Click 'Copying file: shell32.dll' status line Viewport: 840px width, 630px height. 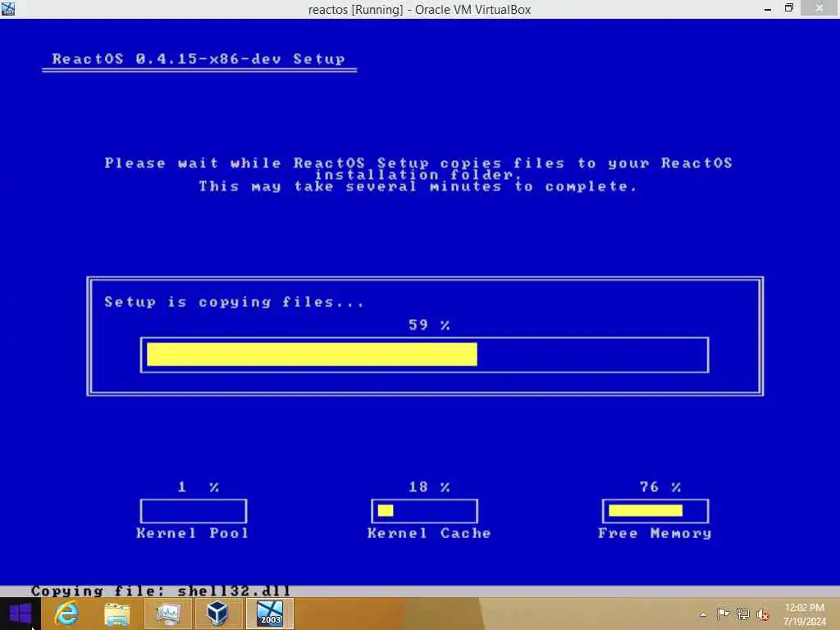(x=161, y=591)
